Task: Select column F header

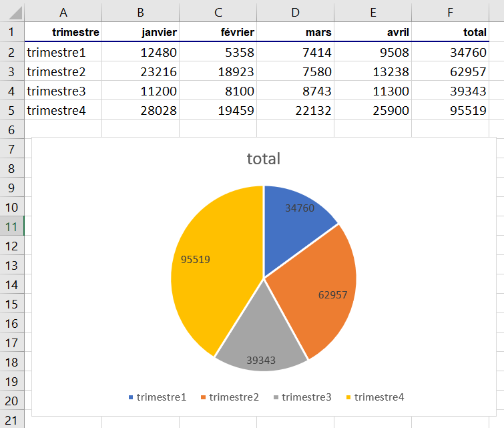Action: tap(450, 12)
